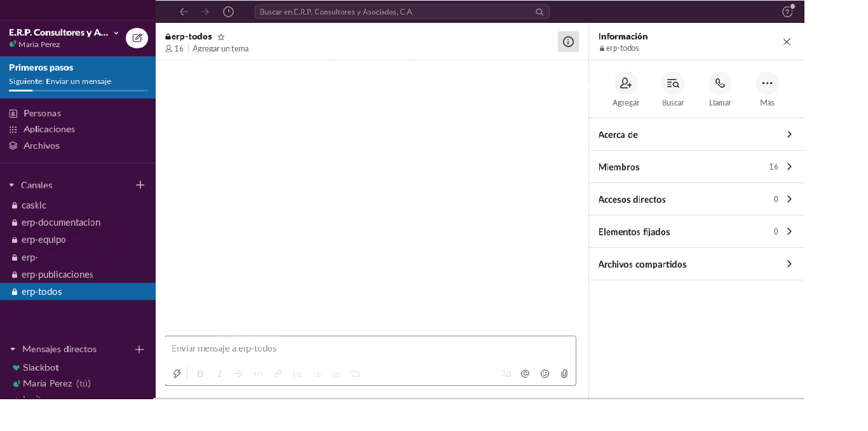868x431 pixels.
Task: Collapse the Canales section
Action: tap(11, 185)
